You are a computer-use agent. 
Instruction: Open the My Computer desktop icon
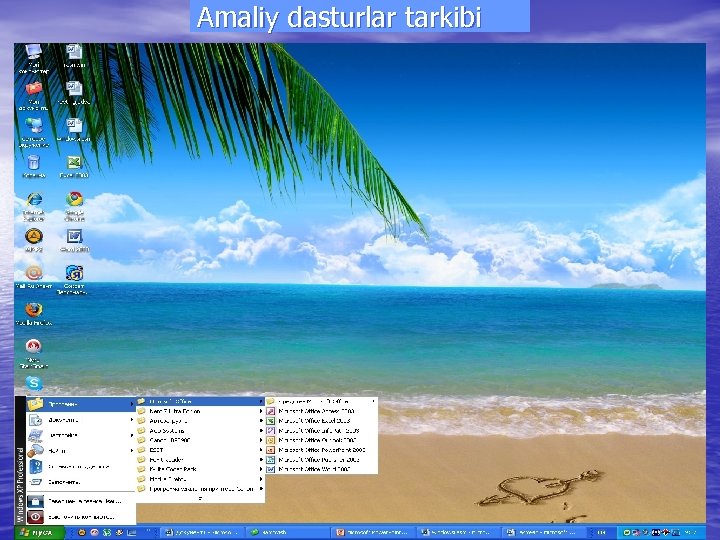click(34, 58)
